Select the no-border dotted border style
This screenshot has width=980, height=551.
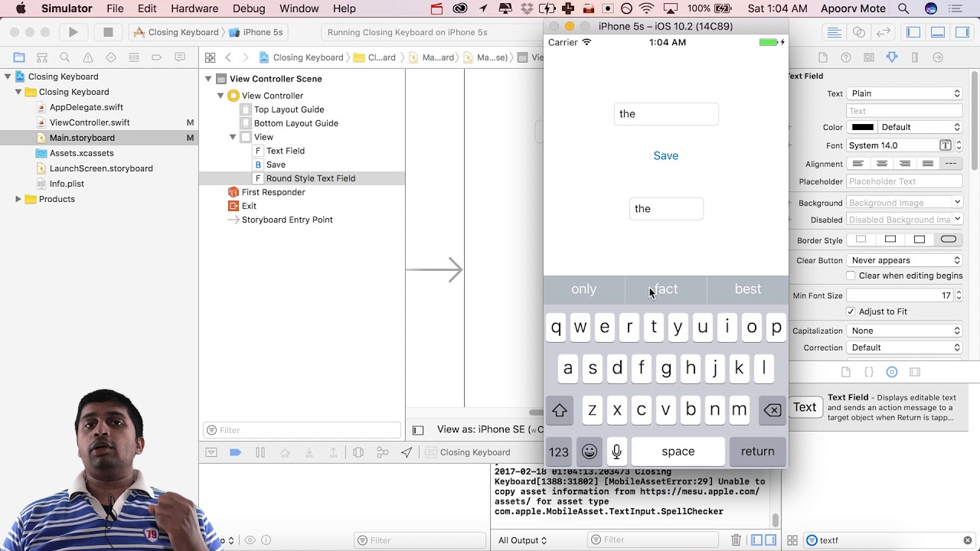(x=861, y=240)
